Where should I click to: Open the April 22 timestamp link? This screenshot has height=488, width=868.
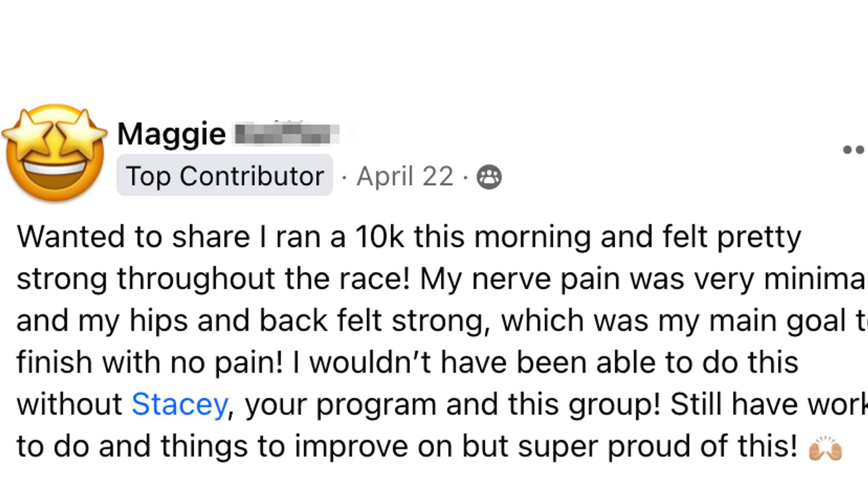point(405,176)
